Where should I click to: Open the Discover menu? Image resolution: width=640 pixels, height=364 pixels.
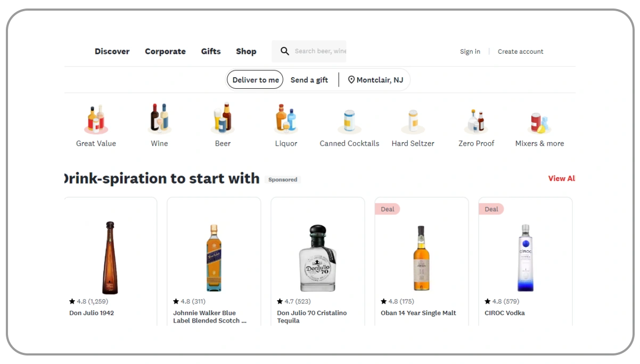coord(112,52)
